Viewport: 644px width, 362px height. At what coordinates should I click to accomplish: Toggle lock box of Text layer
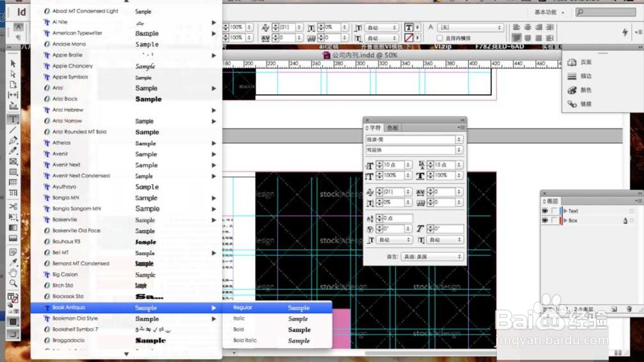click(x=554, y=210)
